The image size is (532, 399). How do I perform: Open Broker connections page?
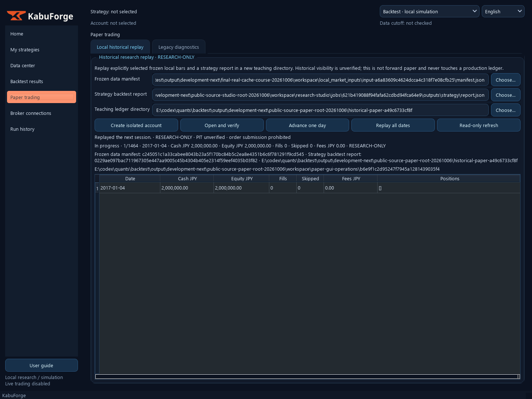(x=41, y=113)
